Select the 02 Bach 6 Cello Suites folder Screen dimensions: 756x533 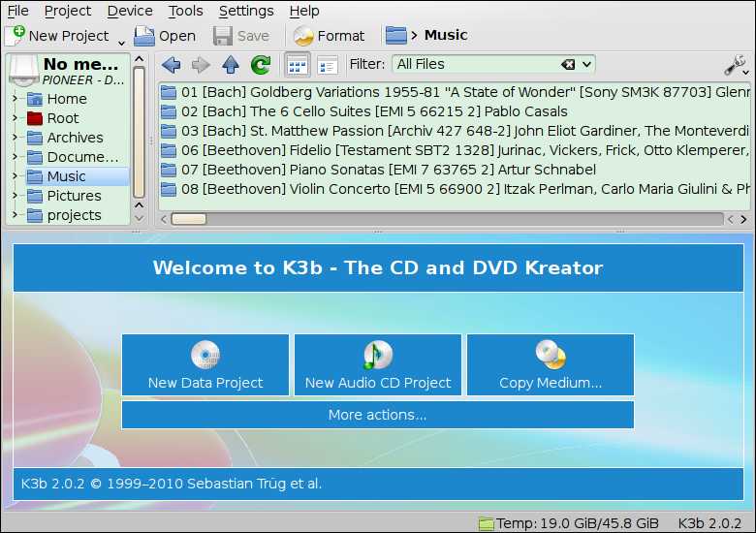pyautogui.click(x=364, y=111)
